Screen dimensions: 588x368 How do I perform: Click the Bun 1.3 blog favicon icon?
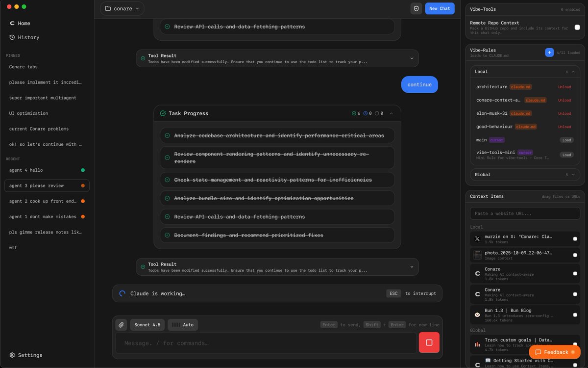point(477,315)
